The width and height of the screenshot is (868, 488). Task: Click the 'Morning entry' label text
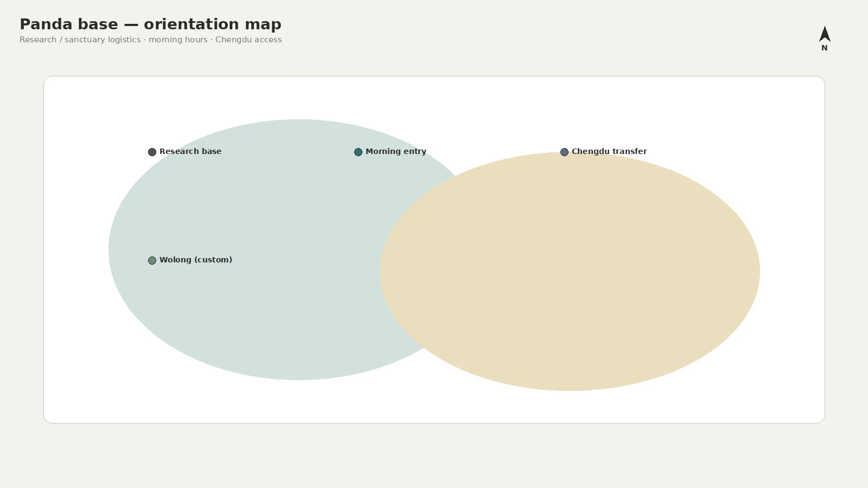click(396, 151)
